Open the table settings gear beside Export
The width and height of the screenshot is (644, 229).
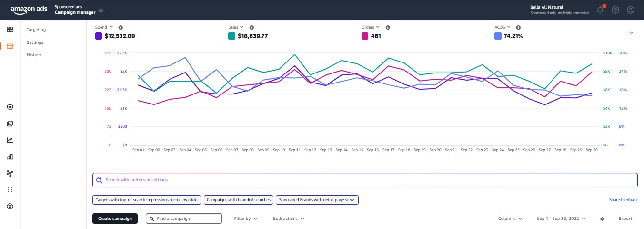pos(602,219)
